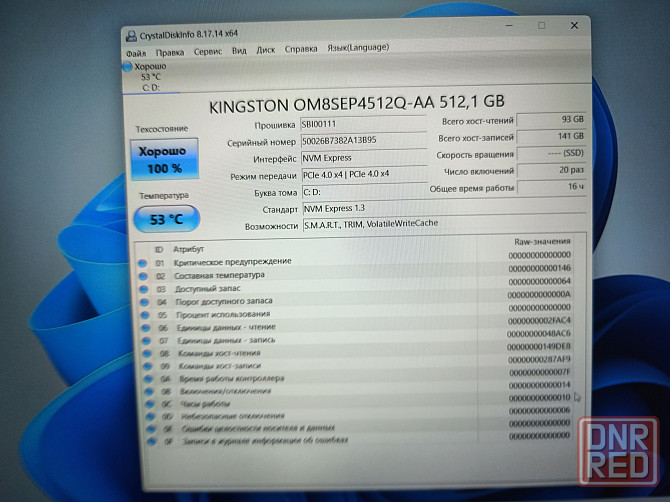Click the 53 °C temperature button
The image size is (670, 502).
click(167, 219)
